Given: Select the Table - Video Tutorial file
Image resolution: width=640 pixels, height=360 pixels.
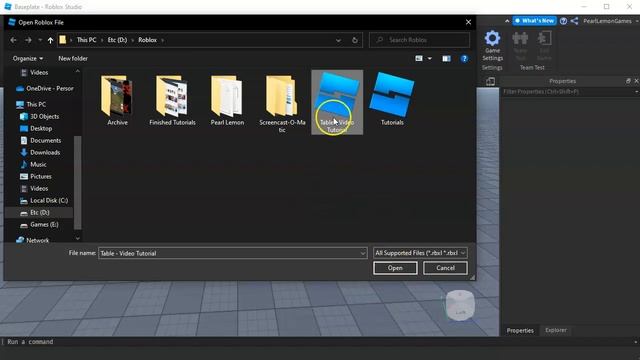Looking at the screenshot, I should 337,102.
